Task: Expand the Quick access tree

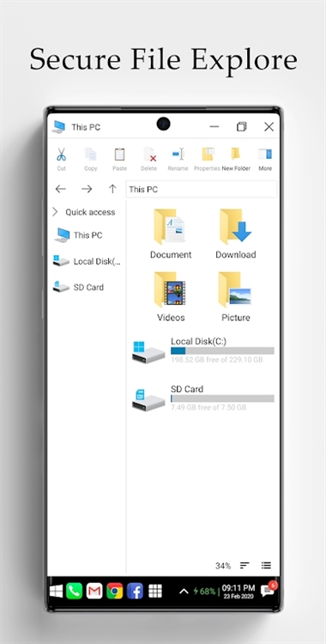Action: tap(55, 212)
